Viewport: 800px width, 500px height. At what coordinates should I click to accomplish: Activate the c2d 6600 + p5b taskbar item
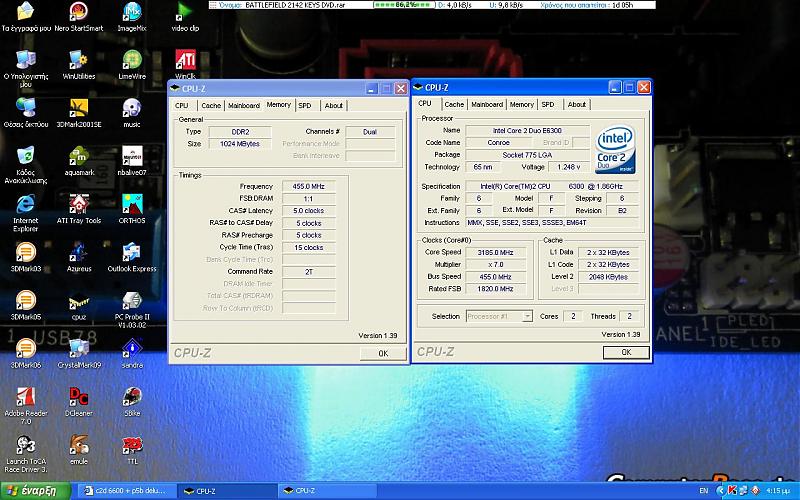pyautogui.click(x=126, y=491)
